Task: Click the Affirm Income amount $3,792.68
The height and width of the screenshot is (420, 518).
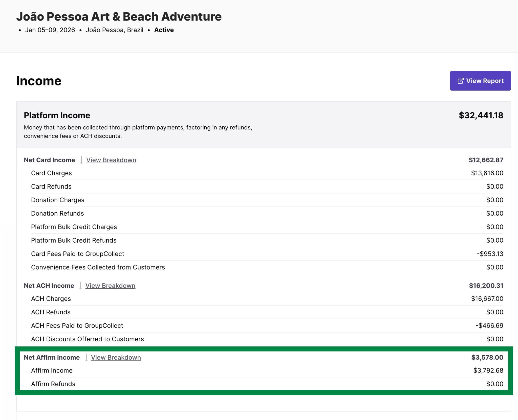Action: (x=488, y=370)
